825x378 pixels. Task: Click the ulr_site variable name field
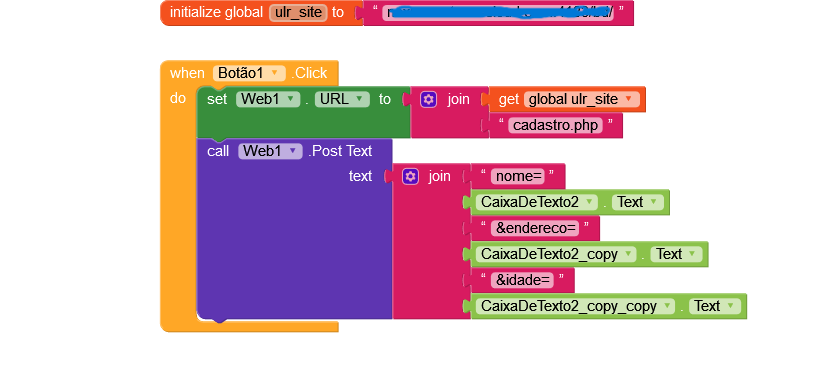pyautogui.click(x=298, y=13)
